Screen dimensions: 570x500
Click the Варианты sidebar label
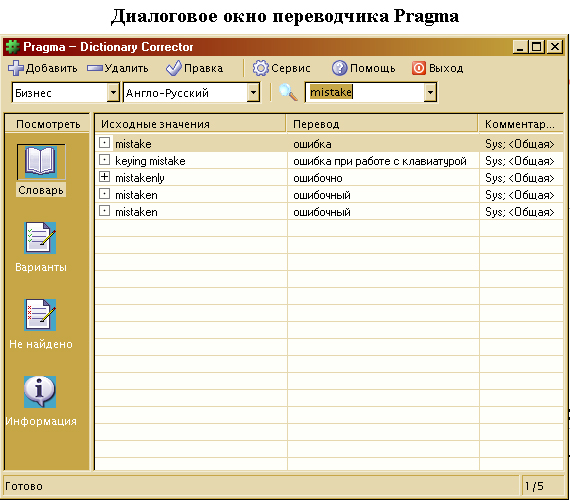[x=41, y=267]
